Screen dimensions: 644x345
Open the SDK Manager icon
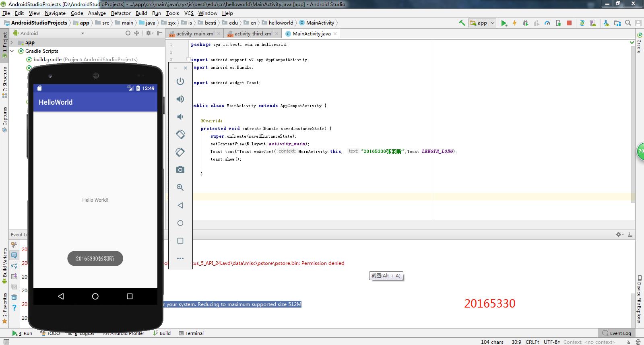point(607,23)
